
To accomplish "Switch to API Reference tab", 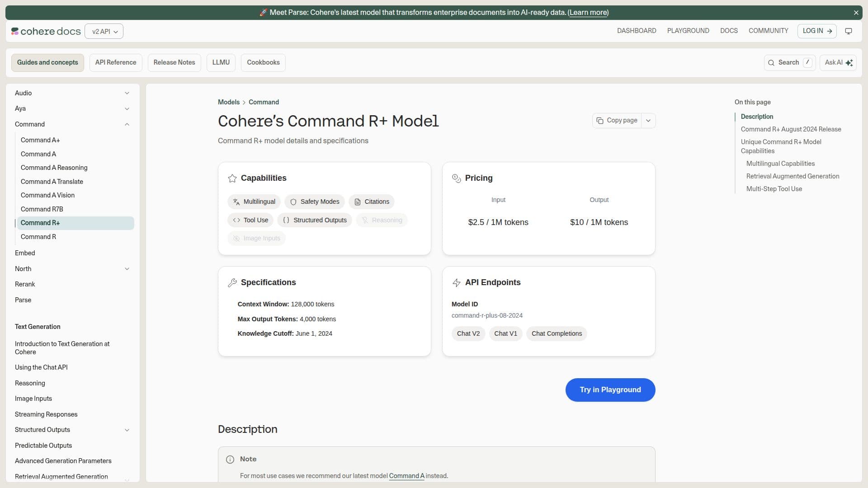I will tap(116, 62).
